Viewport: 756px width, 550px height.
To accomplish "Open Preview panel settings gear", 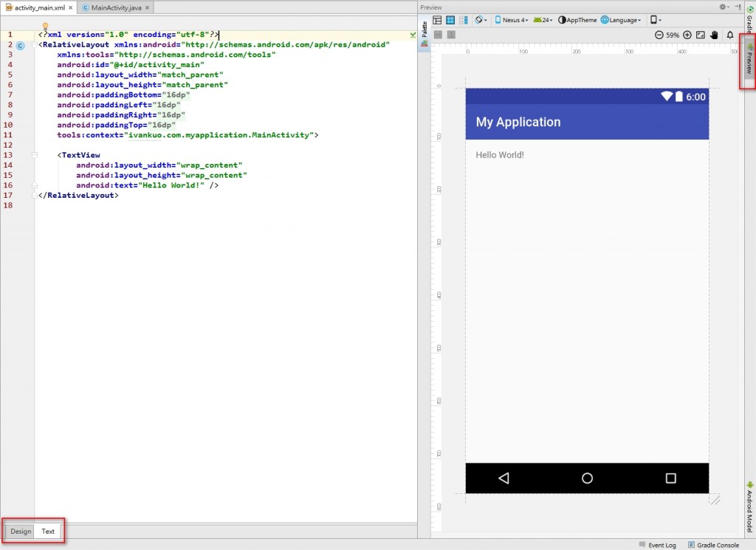I will click(x=724, y=7).
